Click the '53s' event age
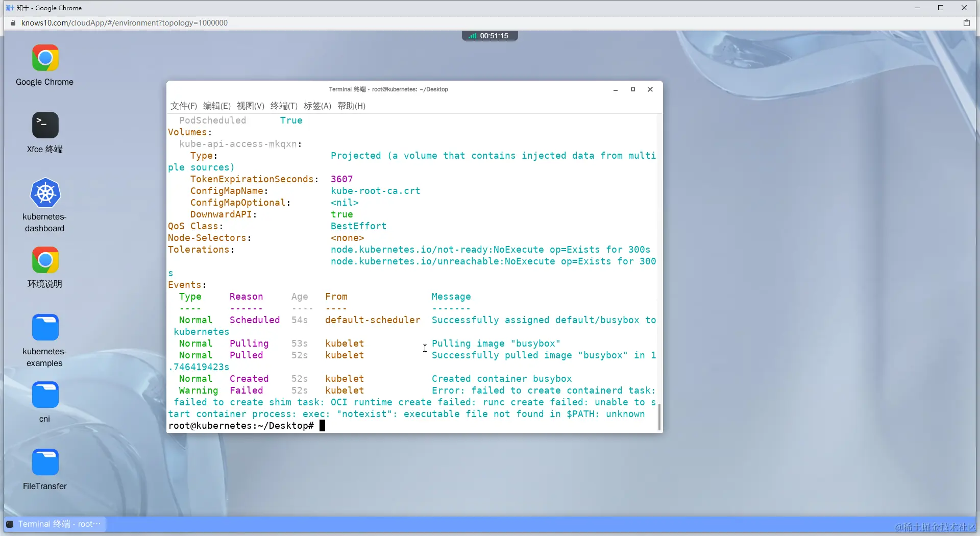This screenshot has height=536, width=980. point(300,344)
